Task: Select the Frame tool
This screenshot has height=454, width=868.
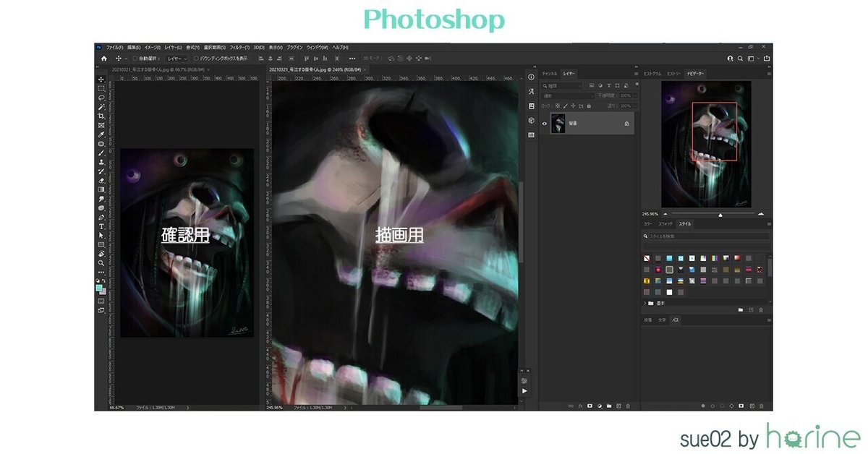Action: click(101, 125)
